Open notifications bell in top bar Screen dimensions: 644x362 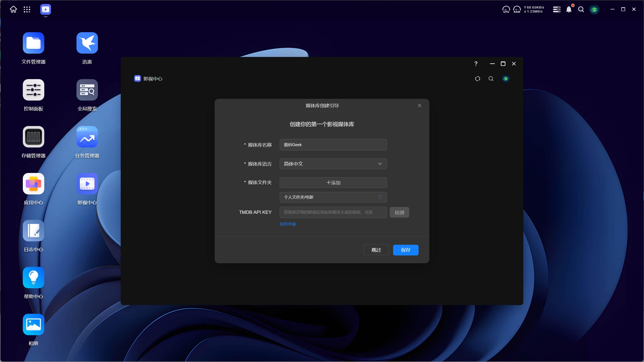point(569,9)
